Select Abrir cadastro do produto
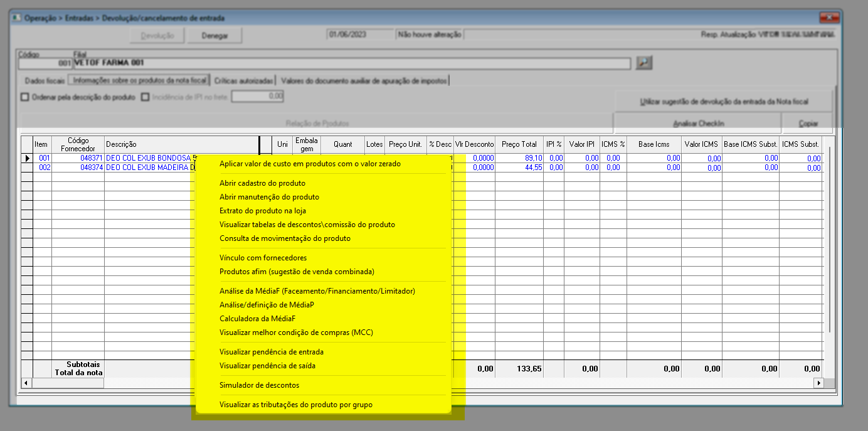The image size is (868, 431). point(262,183)
